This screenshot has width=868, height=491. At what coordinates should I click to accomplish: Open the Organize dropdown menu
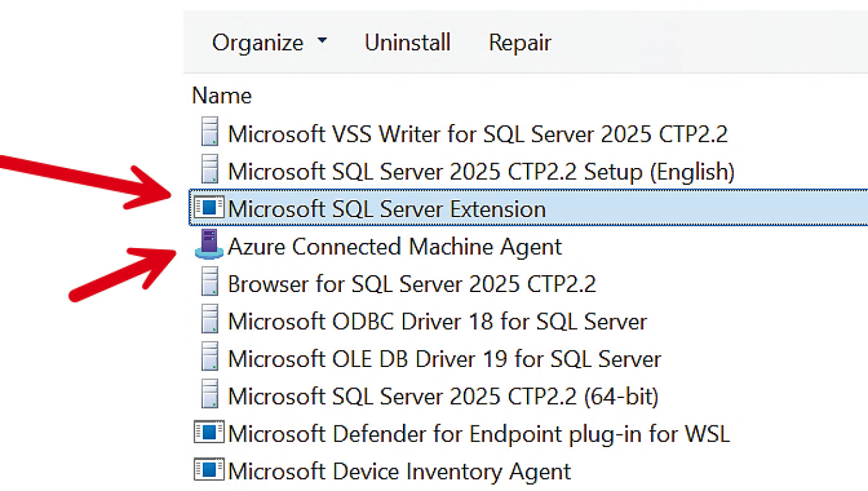tap(269, 42)
